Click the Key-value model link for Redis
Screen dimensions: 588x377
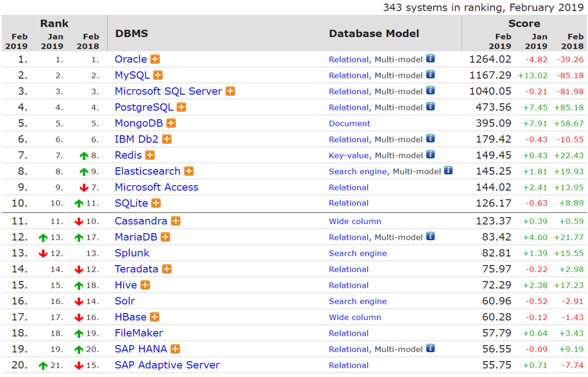349,156
